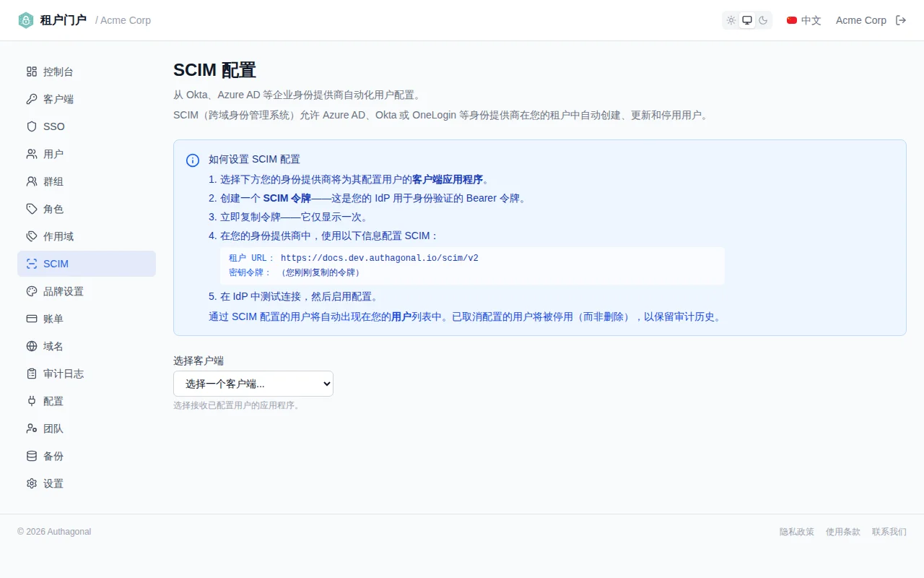Switch to dark theme with the moon icon
This screenshot has height=578, width=924.
[x=763, y=20]
